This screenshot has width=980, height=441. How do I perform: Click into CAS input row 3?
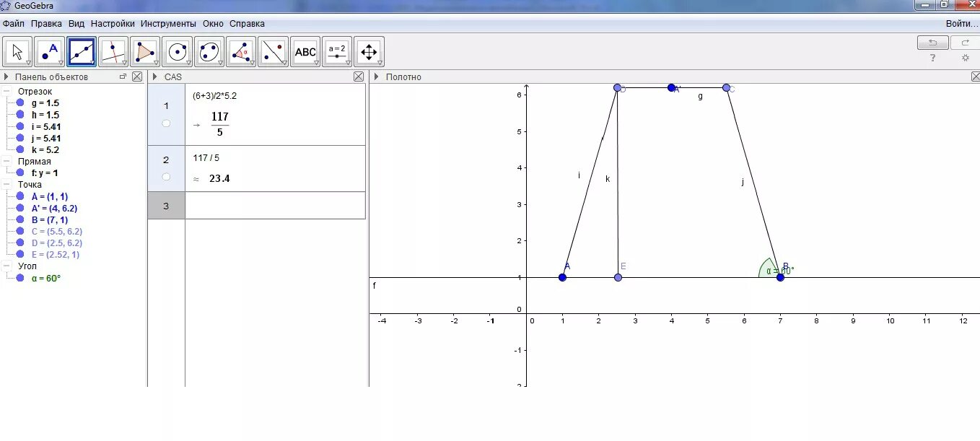(267, 206)
